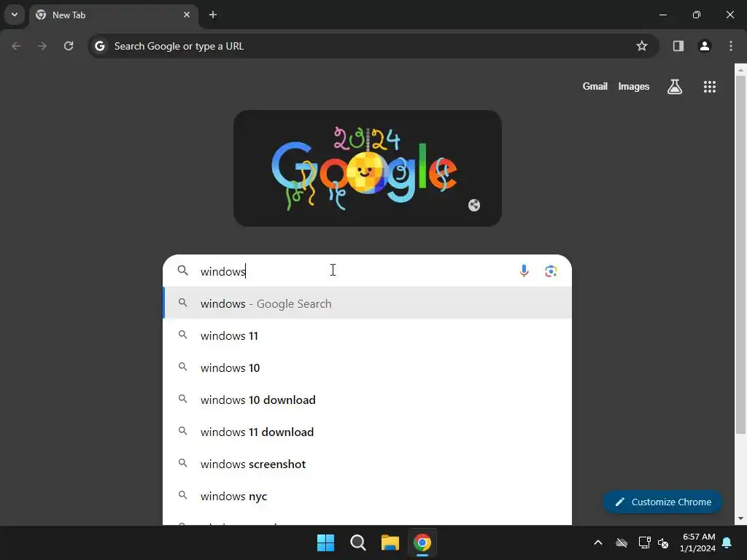This screenshot has height=560, width=747.
Task: Select suggestion windows - Google Search
Action: click(368, 303)
